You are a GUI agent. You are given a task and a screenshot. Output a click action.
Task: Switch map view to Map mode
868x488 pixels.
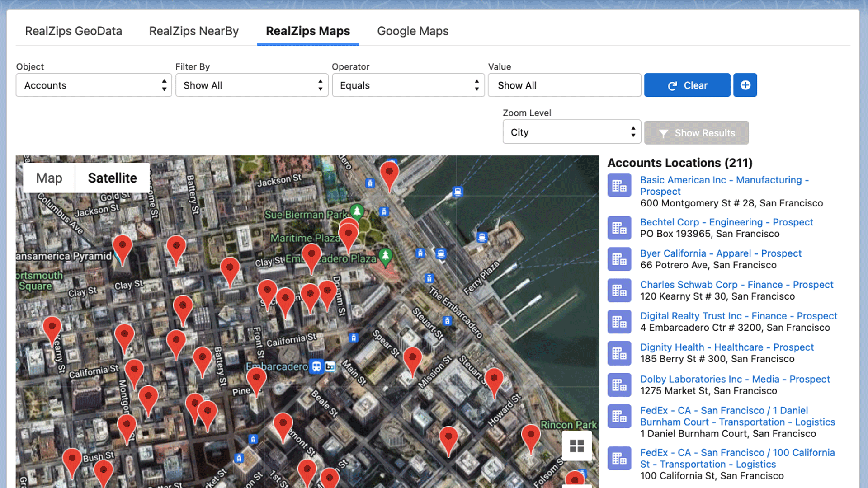[49, 178]
